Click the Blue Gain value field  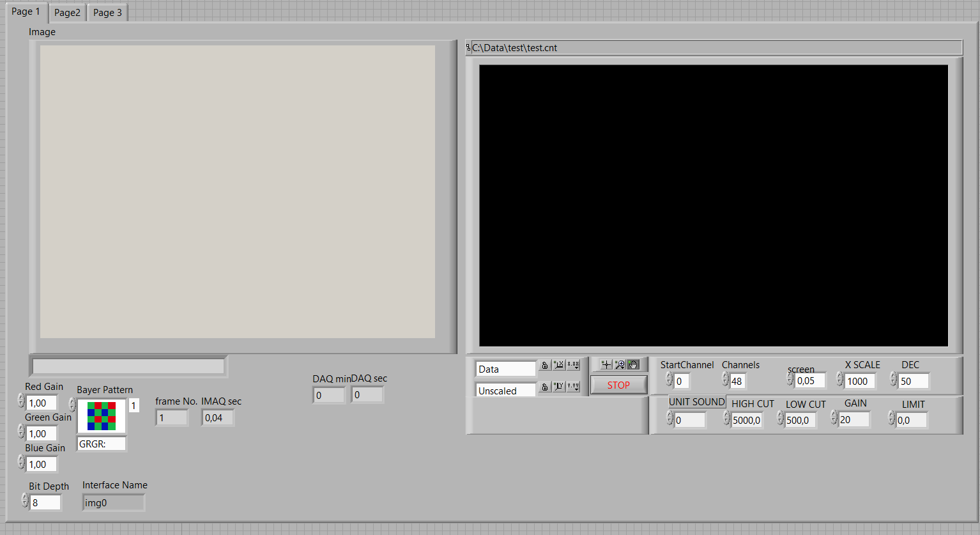(42, 464)
